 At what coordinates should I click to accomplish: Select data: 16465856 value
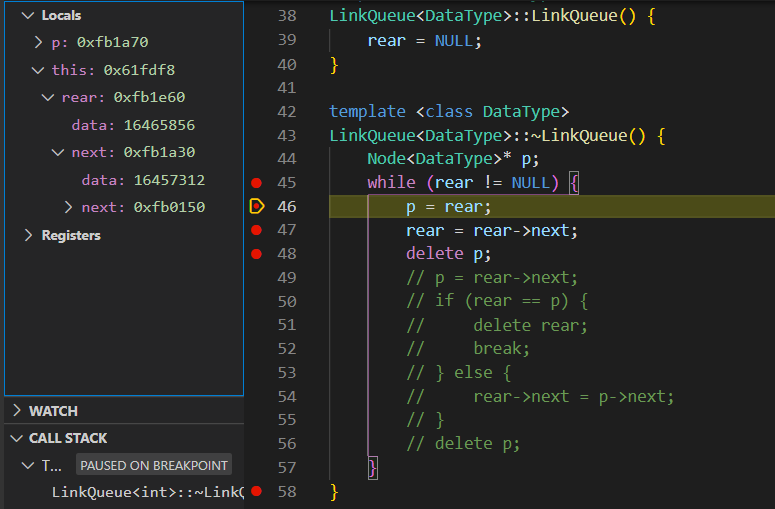[x=159, y=125]
